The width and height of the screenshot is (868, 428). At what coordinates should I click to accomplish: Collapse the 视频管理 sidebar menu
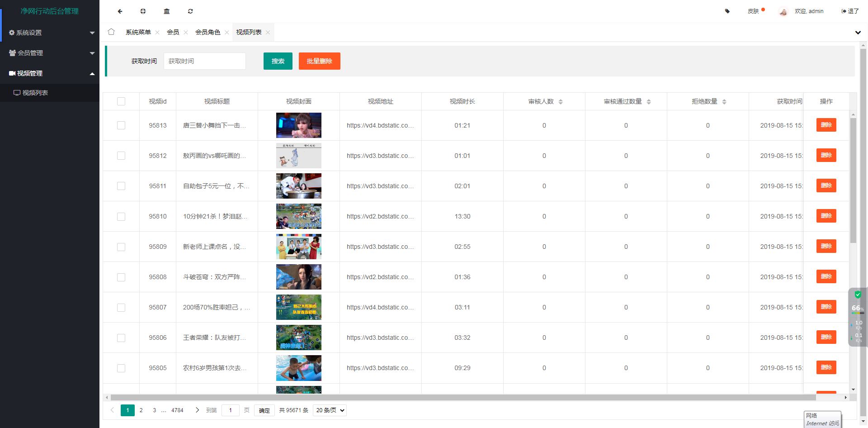[x=50, y=73]
